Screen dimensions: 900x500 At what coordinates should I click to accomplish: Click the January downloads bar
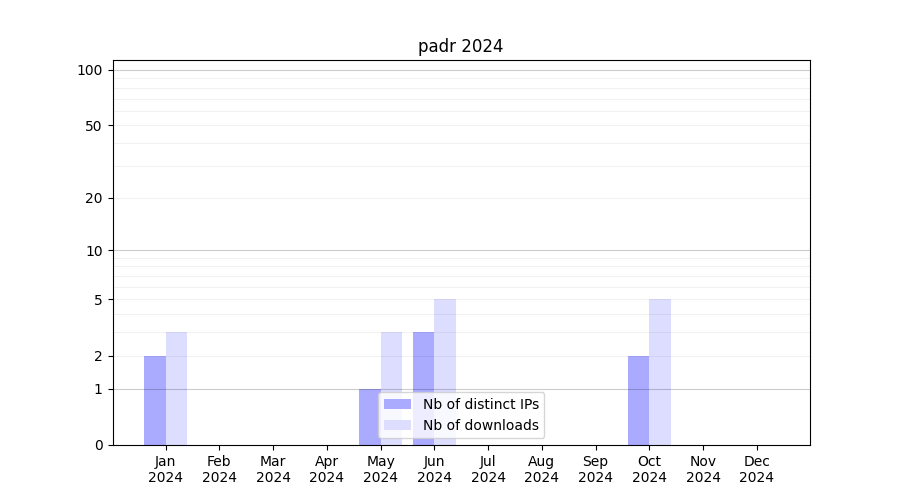click(x=177, y=388)
